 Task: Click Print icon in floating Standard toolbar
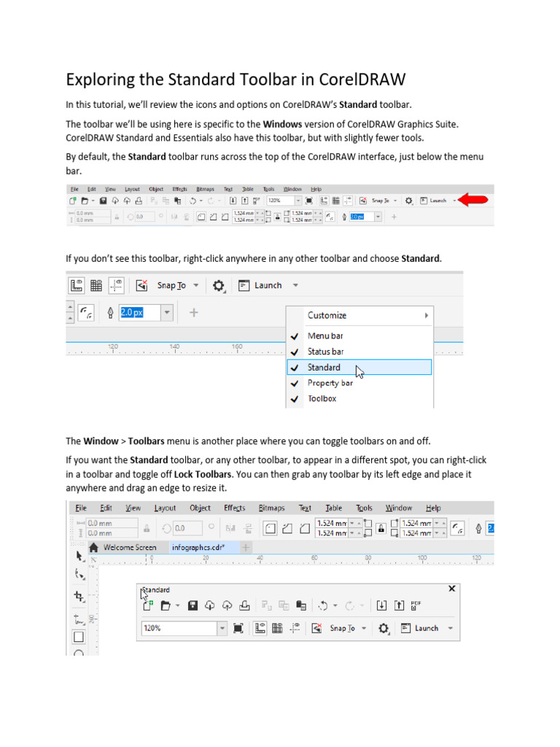coord(244,605)
